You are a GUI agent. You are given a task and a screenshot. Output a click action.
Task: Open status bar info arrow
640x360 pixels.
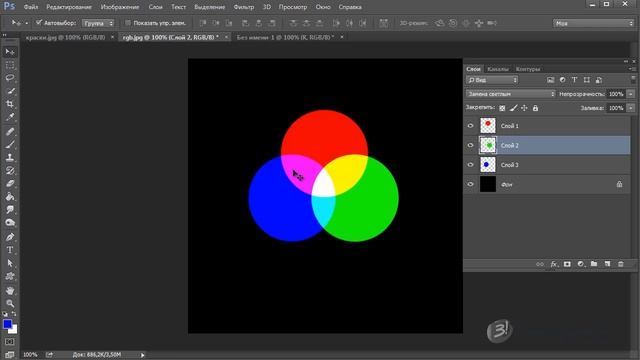tap(142, 355)
